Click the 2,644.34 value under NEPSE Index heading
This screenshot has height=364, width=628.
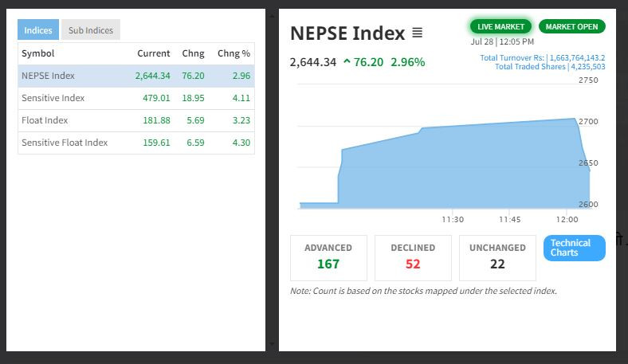(312, 62)
